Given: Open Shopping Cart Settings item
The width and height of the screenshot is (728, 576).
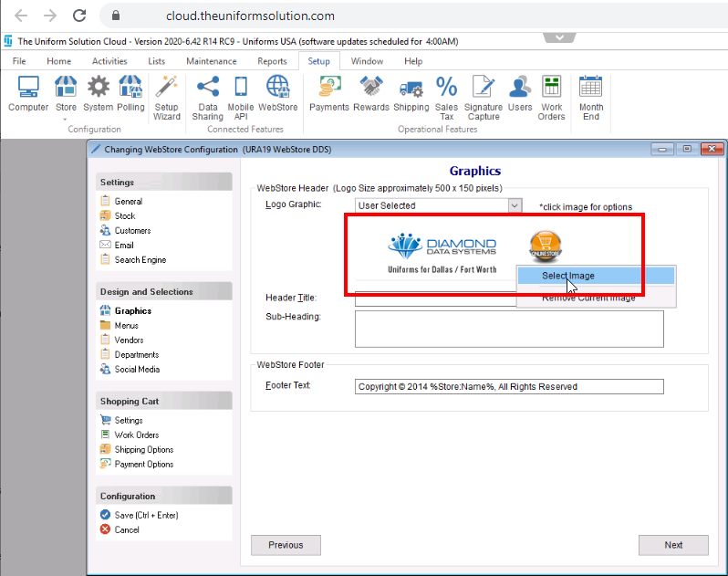Looking at the screenshot, I should tap(121, 420).
